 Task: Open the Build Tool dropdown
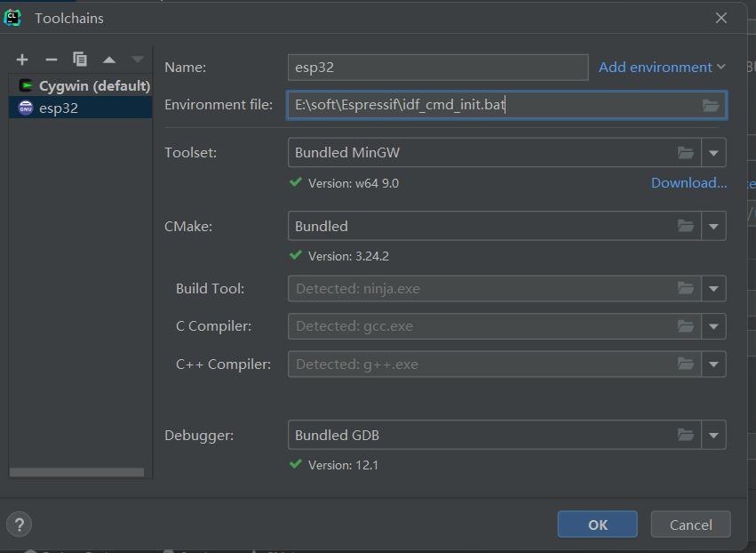(x=713, y=289)
